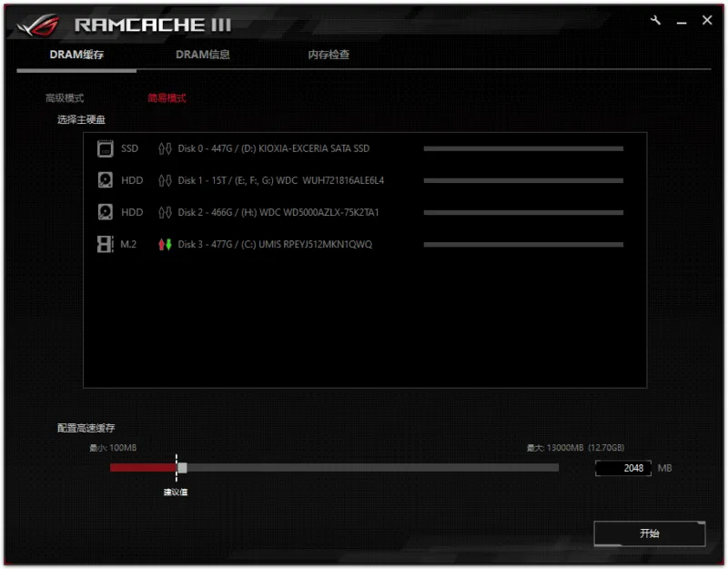Screen dimensions: 728x569
Task: Click the usage bar for Disk 0
Action: click(x=523, y=148)
